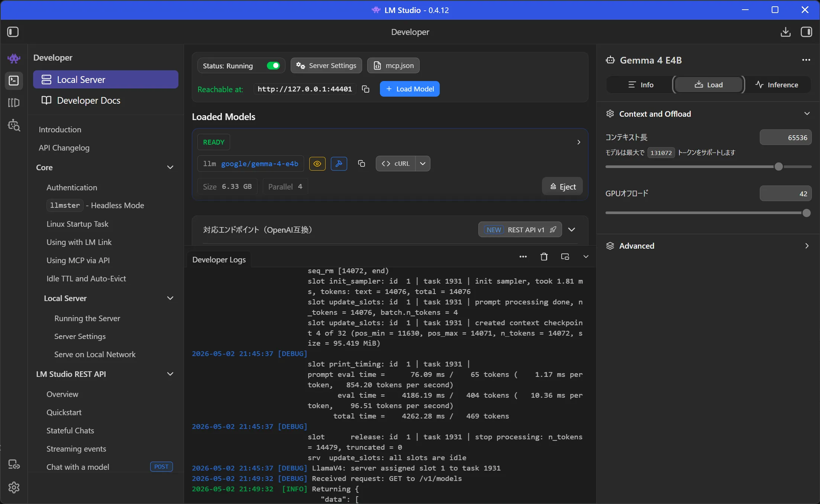Open Using with LM Link page
The height and width of the screenshot is (504, 820).
pos(79,242)
